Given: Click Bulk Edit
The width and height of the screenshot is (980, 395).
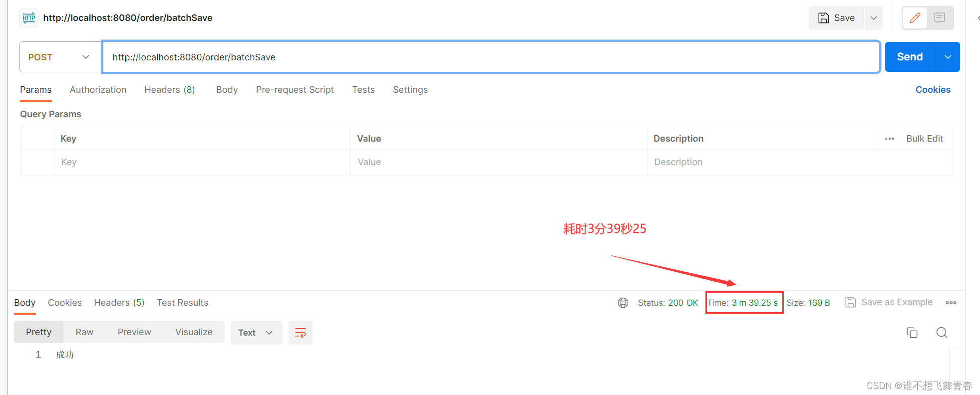Looking at the screenshot, I should (925, 139).
